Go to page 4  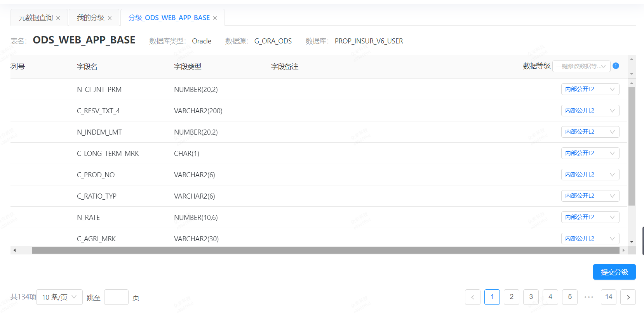[550, 297]
